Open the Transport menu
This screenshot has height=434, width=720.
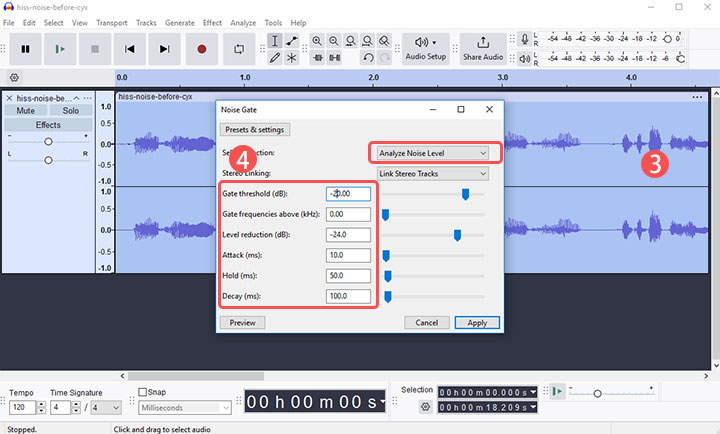tap(112, 23)
